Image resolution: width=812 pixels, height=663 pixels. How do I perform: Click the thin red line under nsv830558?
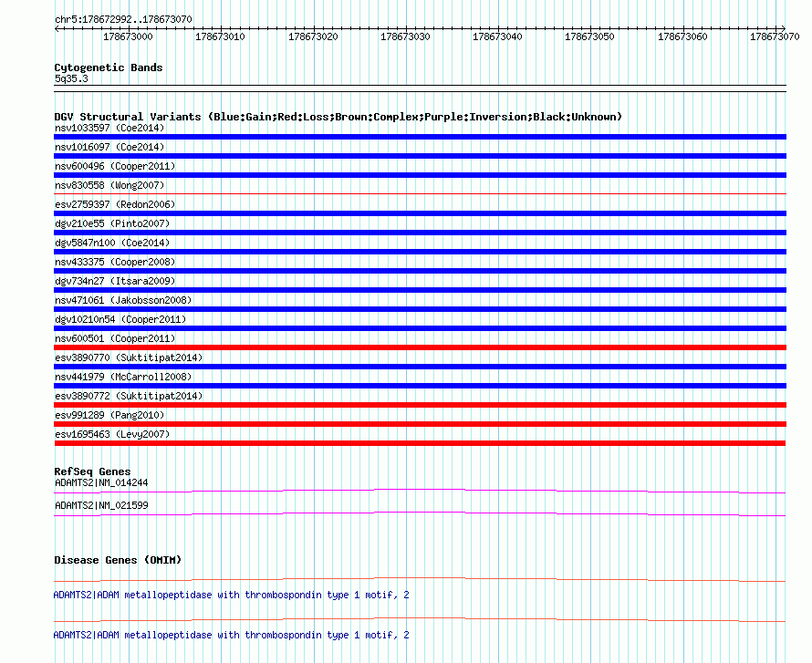[420, 193]
